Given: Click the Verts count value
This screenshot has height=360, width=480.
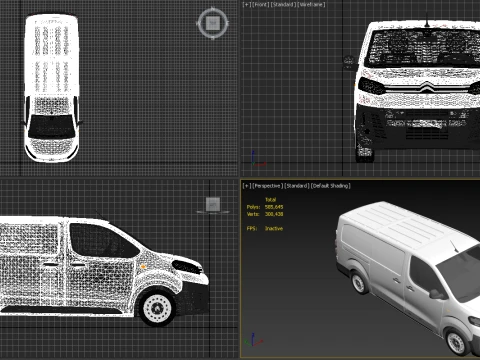Looking at the screenshot, I should click(274, 214).
